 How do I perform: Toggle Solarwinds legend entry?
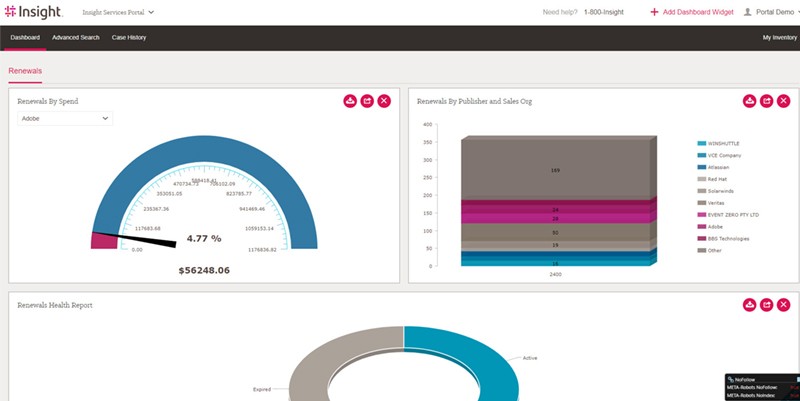point(715,191)
